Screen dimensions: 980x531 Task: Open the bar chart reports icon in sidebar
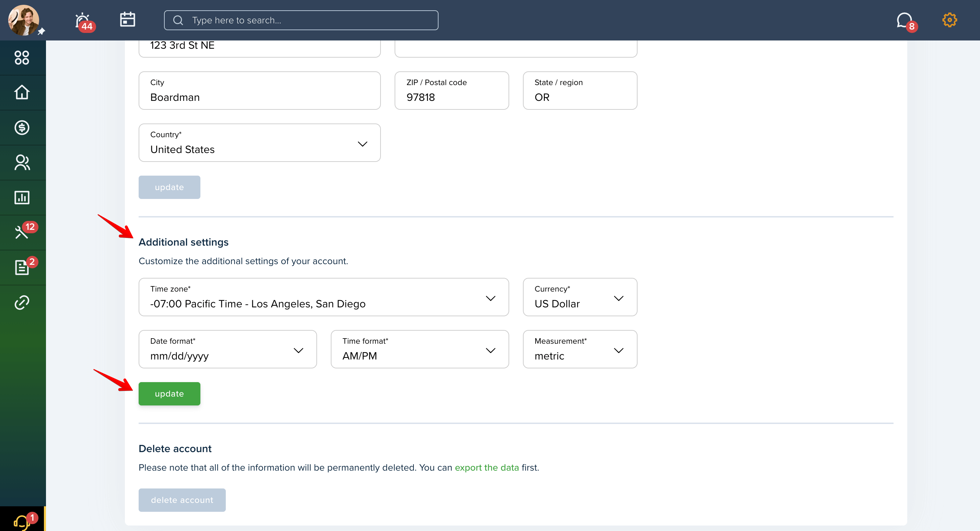click(22, 198)
